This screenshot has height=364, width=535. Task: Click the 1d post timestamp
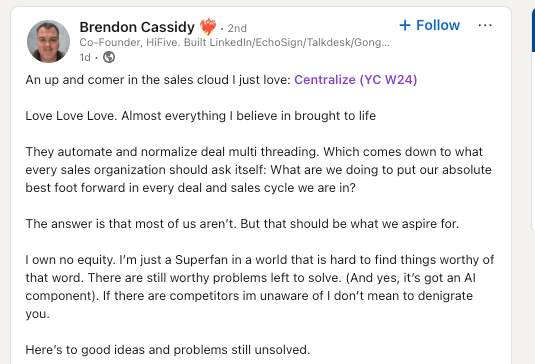pos(85,57)
